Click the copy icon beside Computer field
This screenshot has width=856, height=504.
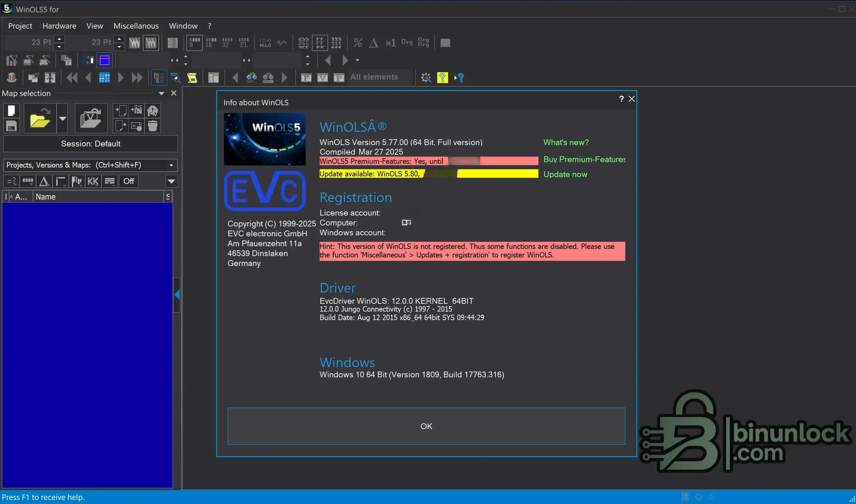coord(407,223)
